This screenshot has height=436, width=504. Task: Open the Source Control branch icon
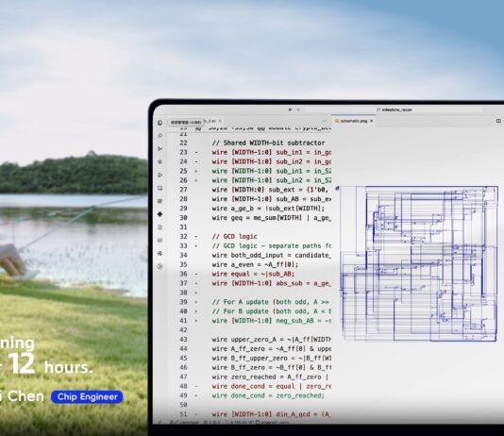click(160, 149)
